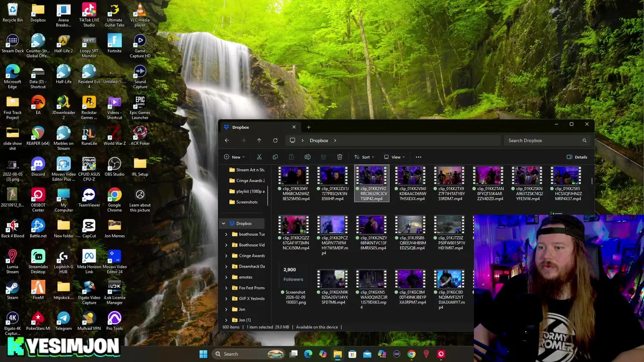Open OBS Studio desktop icon
The height and width of the screenshot is (362, 644).
(x=114, y=167)
